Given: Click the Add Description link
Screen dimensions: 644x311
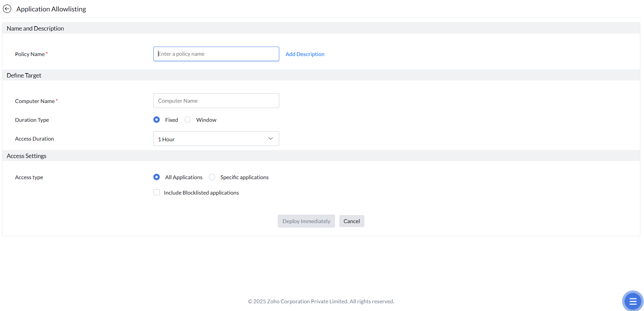Looking at the screenshot, I should tap(305, 54).
